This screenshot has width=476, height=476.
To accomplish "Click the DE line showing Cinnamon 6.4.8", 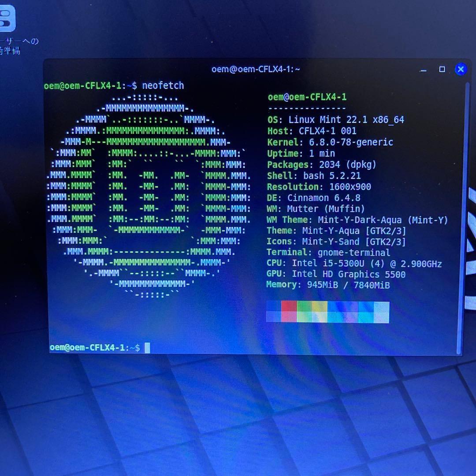I will 313,197.
